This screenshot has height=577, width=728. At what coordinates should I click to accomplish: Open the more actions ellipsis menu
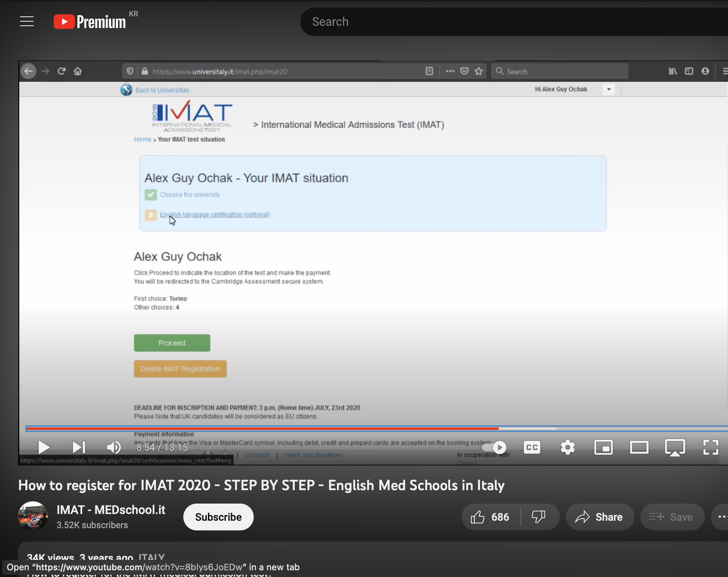coord(721,517)
